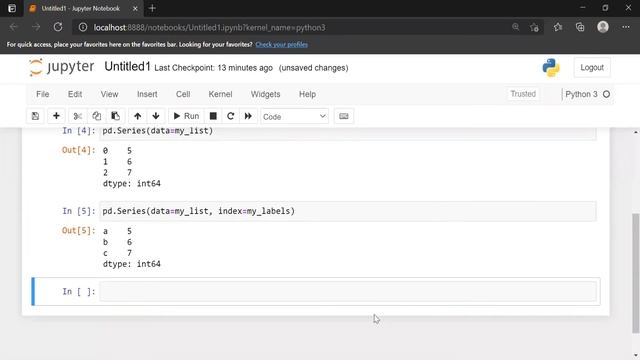Interrupt the kernel with the stop icon
This screenshot has height=360, width=640.
click(213, 116)
